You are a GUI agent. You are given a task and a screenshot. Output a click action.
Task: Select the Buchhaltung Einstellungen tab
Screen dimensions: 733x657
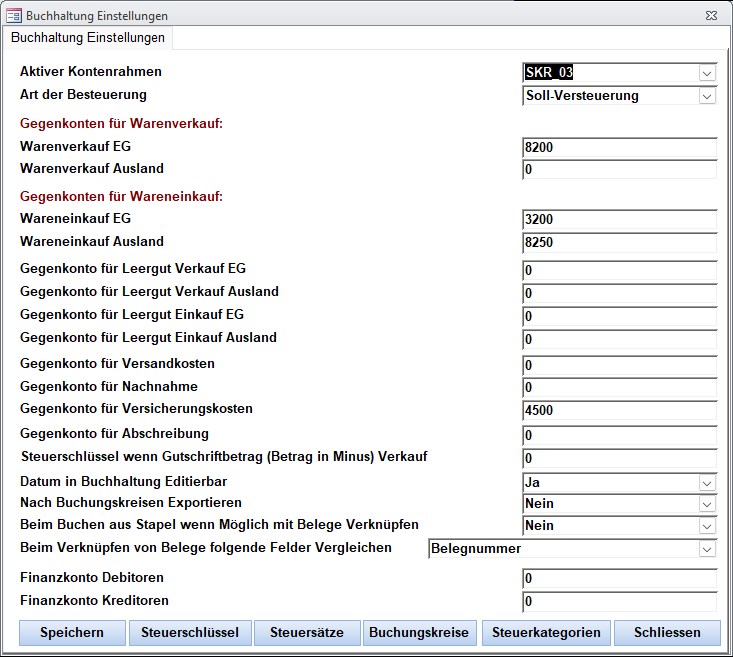point(88,37)
